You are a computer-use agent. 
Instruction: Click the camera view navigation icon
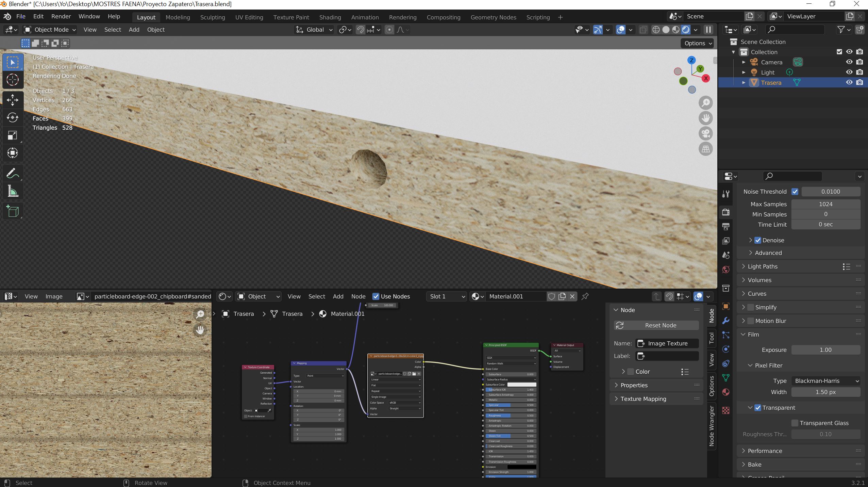pyautogui.click(x=706, y=133)
